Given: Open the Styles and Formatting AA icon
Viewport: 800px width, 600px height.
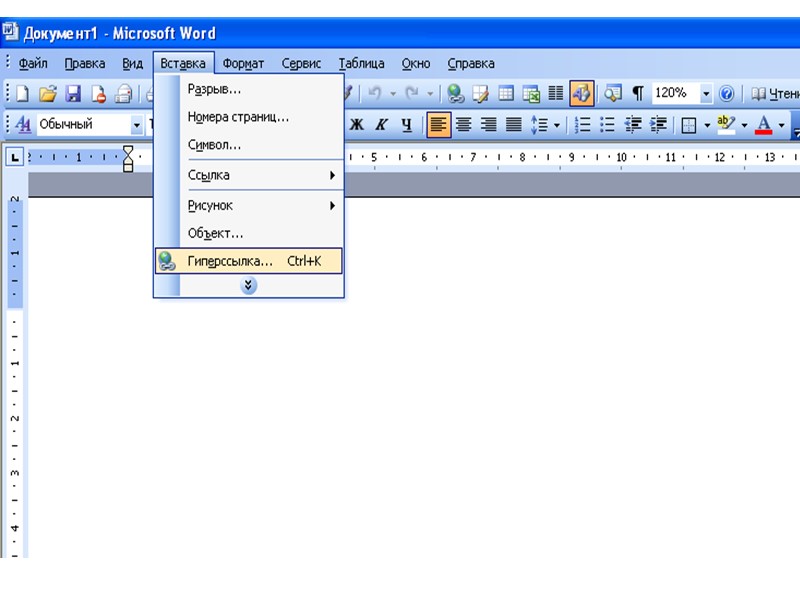Looking at the screenshot, I should [x=23, y=124].
